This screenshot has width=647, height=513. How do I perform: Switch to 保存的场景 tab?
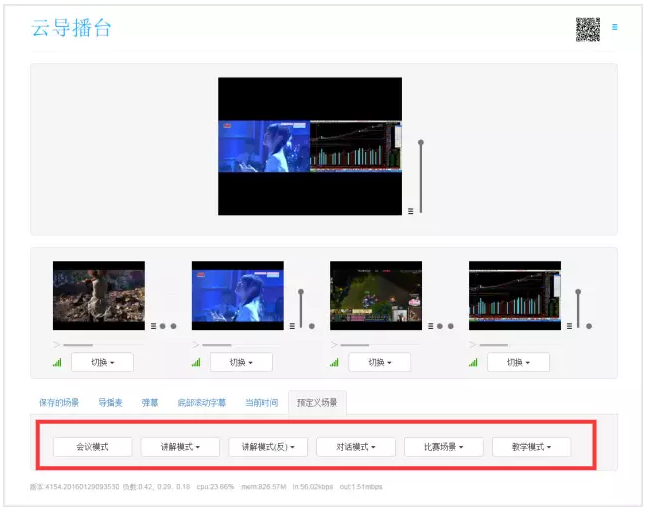point(59,402)
